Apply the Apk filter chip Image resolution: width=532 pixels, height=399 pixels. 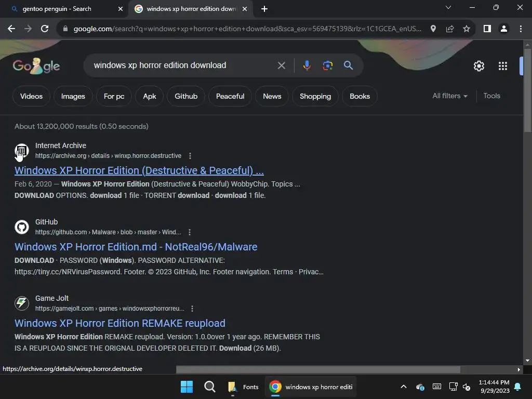coord(150,96)
